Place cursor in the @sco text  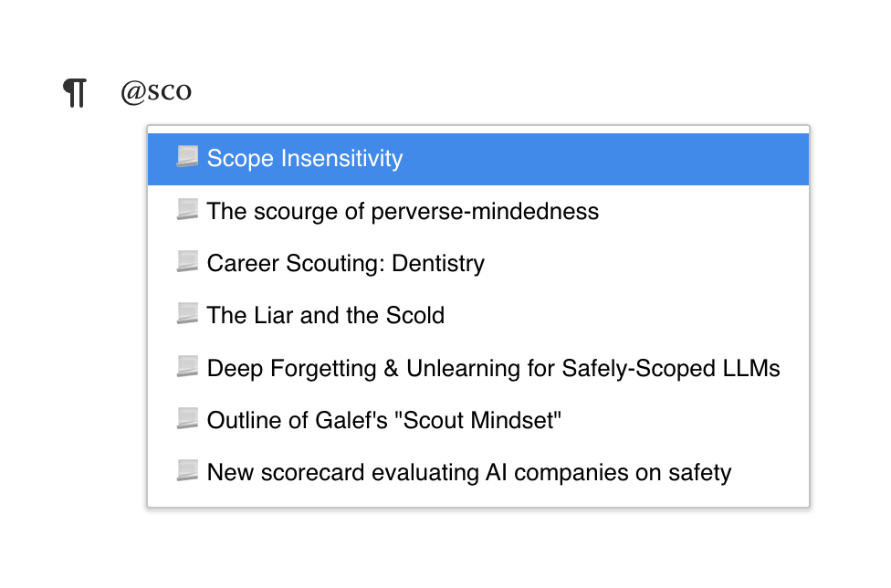click(x=156, y=91)
